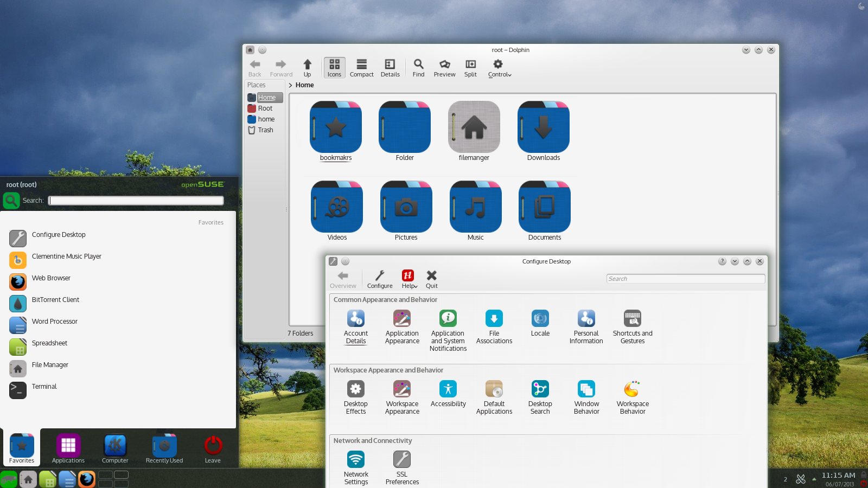Select Trash in Dolphin Places panel
This screenshot has width=868, height=488.
point(265,130)
